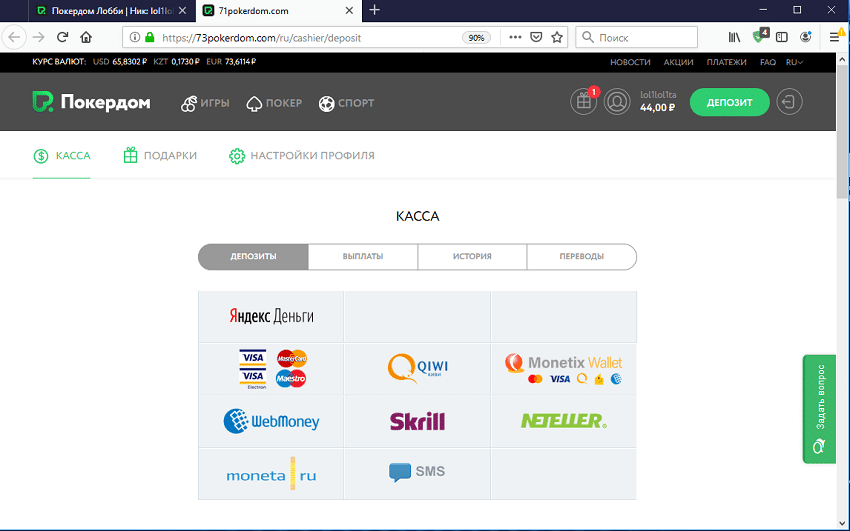This screenshot has width=850, height=531.
Task: Choose SMS payment method
Action: (x=417, y=474)
